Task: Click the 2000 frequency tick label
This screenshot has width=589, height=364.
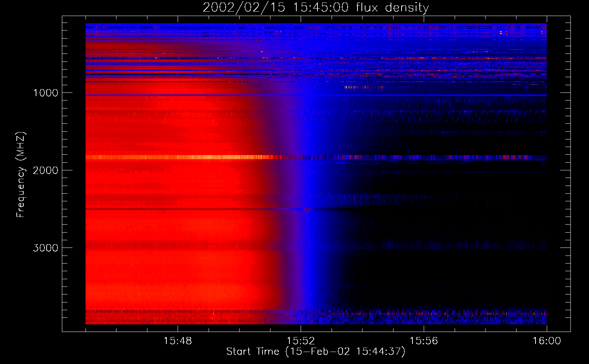Action: tap(46, 170)
